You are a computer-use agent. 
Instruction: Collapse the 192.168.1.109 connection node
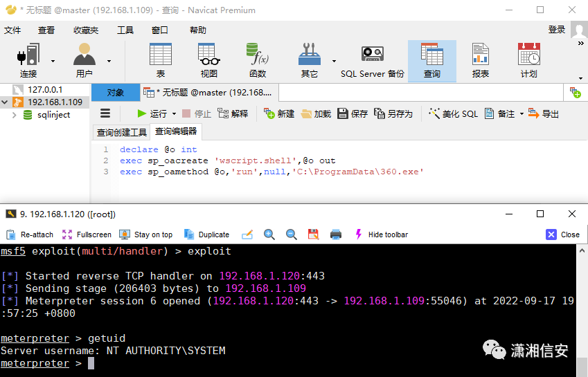(x=4, y=102)
